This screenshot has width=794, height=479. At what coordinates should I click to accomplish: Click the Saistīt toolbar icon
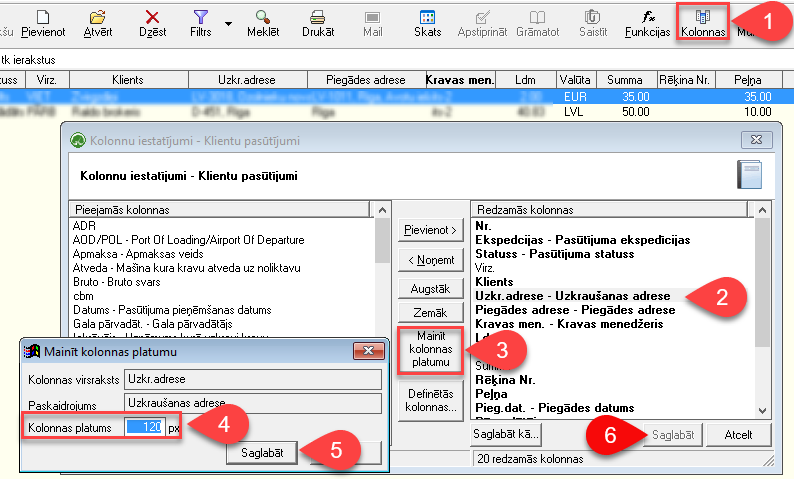pos(592,17)
